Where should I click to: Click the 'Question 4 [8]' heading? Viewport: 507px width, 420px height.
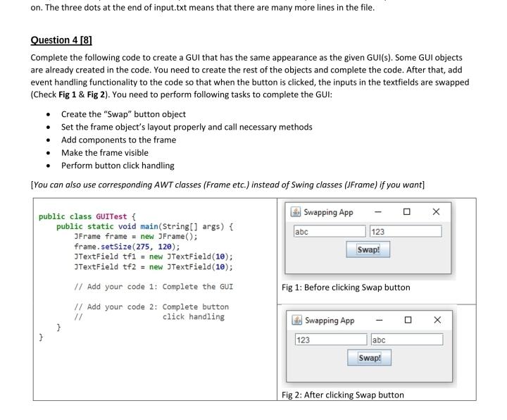tap(61, 40)
